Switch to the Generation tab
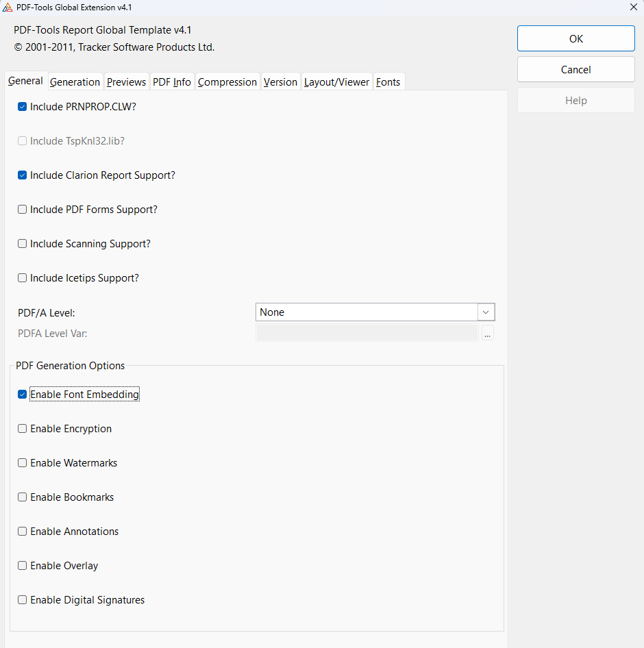 tap(75, 82)
